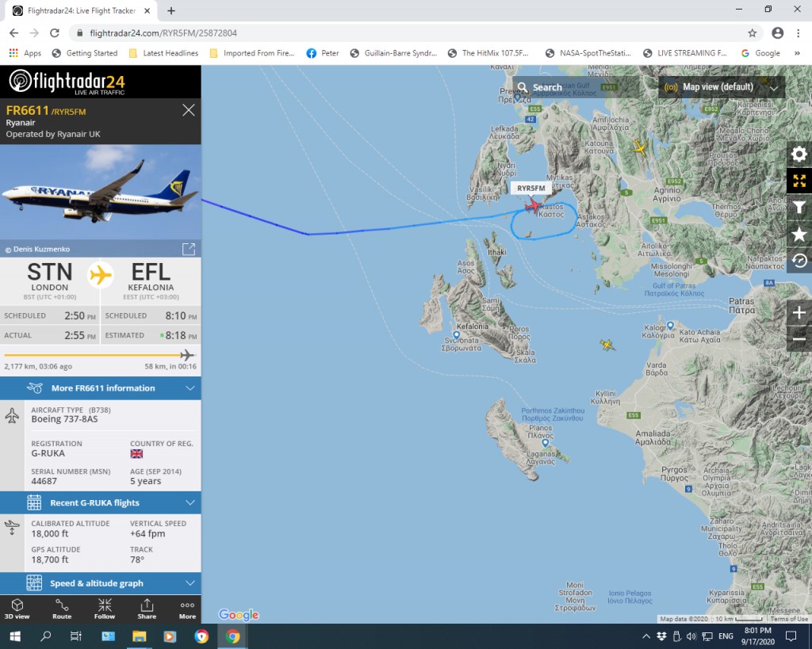This screenshot has height=649, width=812.
Task: Open bookmarks star icon on map
Action: 799,234
